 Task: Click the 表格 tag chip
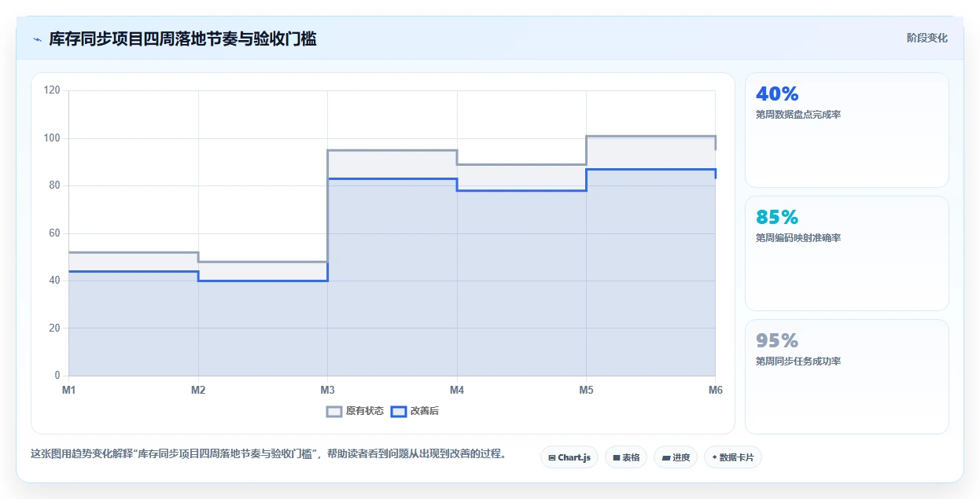pos(626,457)
